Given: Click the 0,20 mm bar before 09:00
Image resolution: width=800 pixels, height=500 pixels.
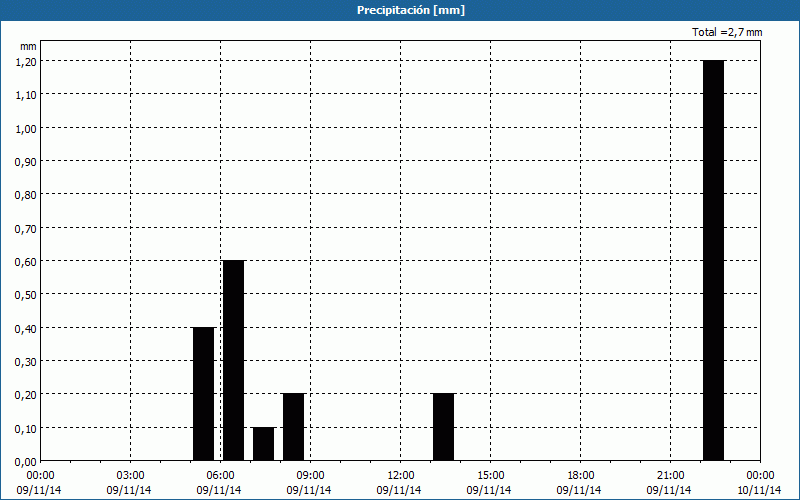Looking at the screenshot, I should 293,427.
